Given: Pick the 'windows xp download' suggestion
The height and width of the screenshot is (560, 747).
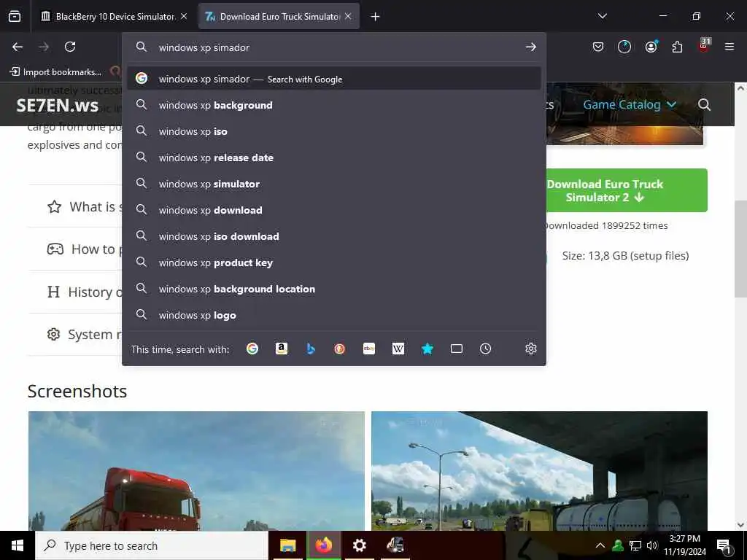Looking at the screenshot, I should [334, 209].
